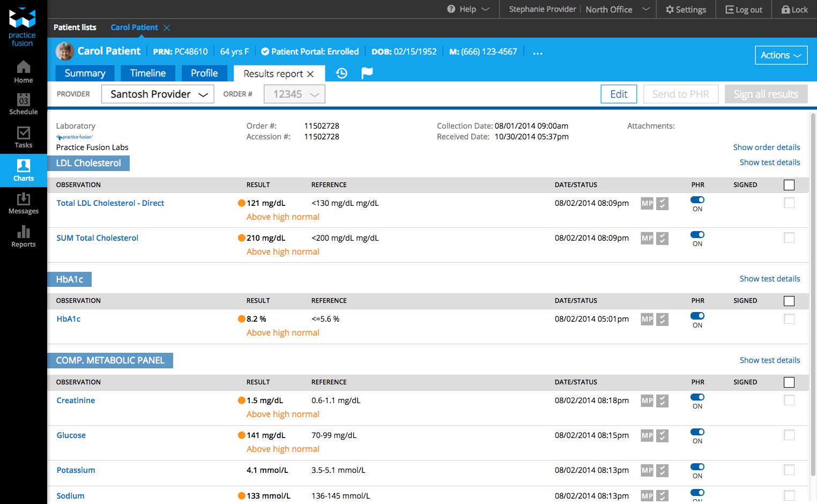Check the LDL Cholesterol select-all signed box

789,185
